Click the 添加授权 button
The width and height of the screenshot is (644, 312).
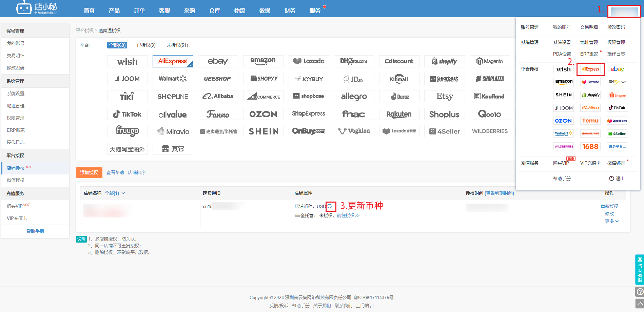tap(89, 172)
